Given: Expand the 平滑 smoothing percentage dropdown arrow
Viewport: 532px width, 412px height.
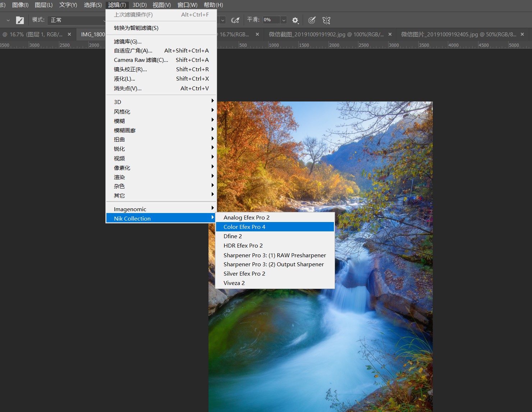Looking at the screenshot, I should point(284,20).
